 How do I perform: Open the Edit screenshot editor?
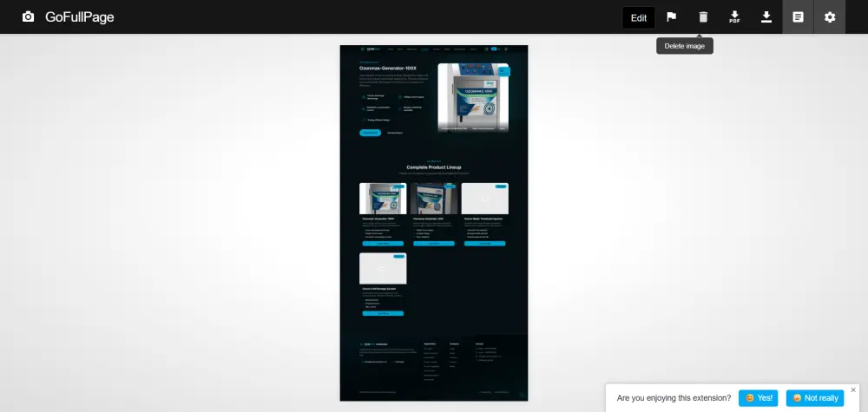click(638, 17)
